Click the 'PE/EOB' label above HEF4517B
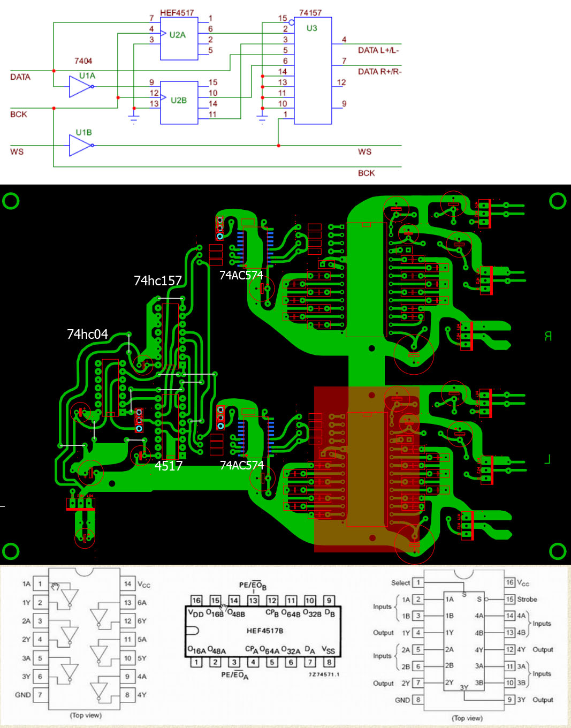 click(x=253, y=586)
